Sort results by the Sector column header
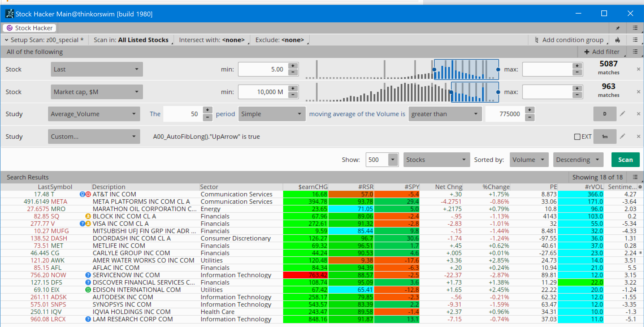 pyautogui.click(x=241, y=187)
